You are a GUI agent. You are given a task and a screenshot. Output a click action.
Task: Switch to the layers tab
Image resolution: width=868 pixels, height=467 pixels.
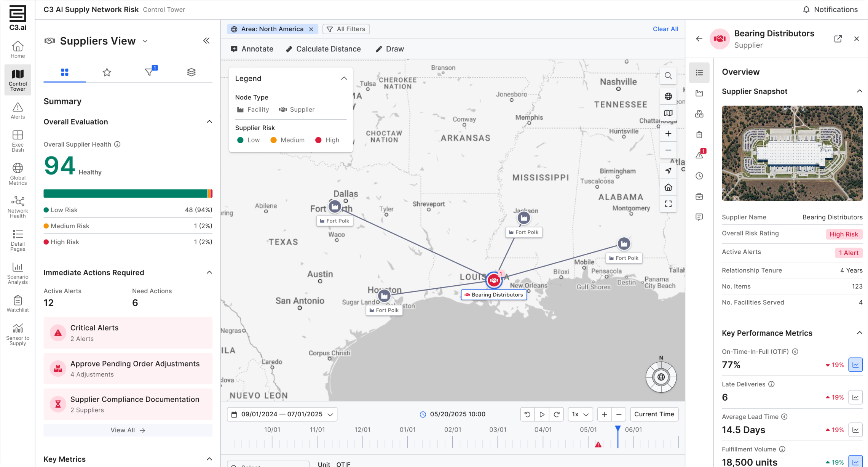(191, 72)
